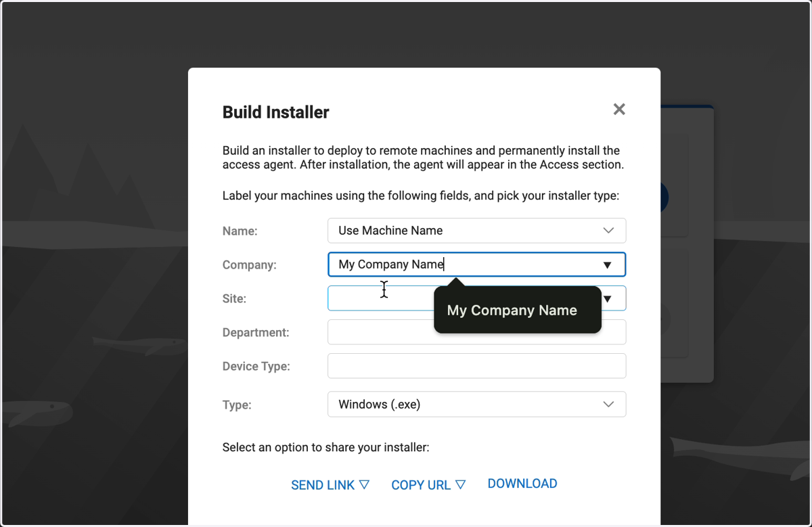Click the Company field containing My Company Name
The image size is (812, 527).
point(476,265)
